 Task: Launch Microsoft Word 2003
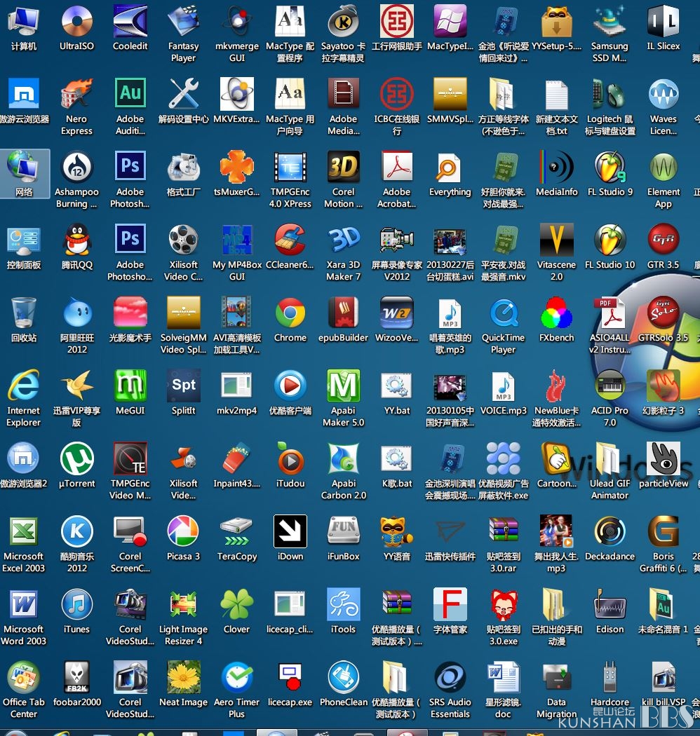23,604
